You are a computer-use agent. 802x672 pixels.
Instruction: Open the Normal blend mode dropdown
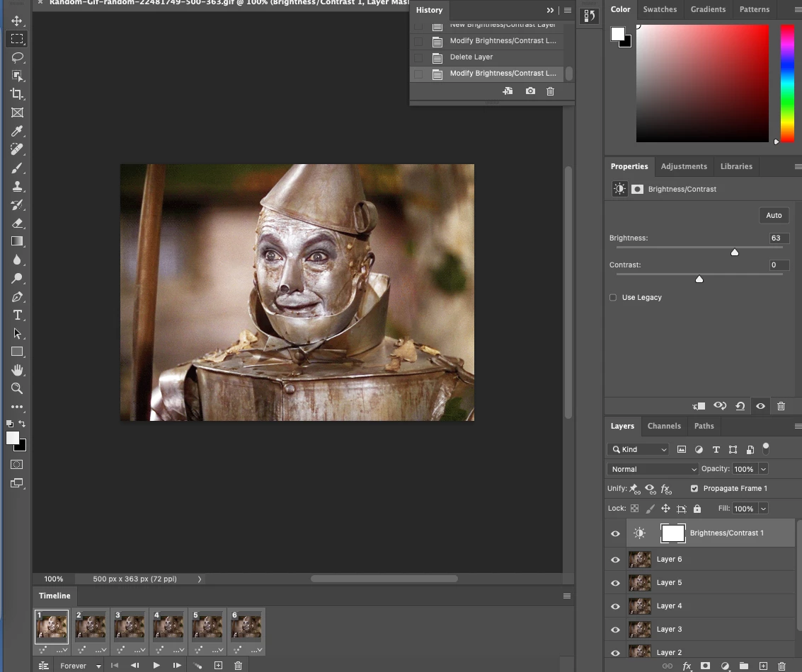(653, 469)
